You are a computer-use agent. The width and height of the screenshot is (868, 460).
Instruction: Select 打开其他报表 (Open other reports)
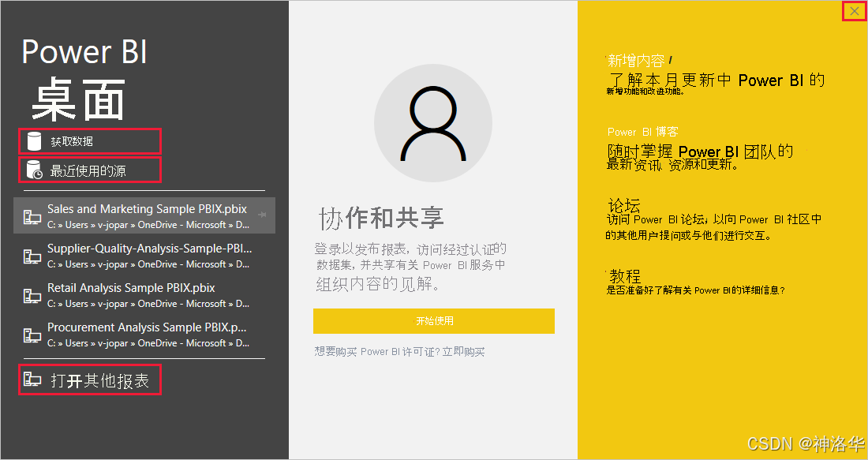pyautogui.click(x=90, y=380)
